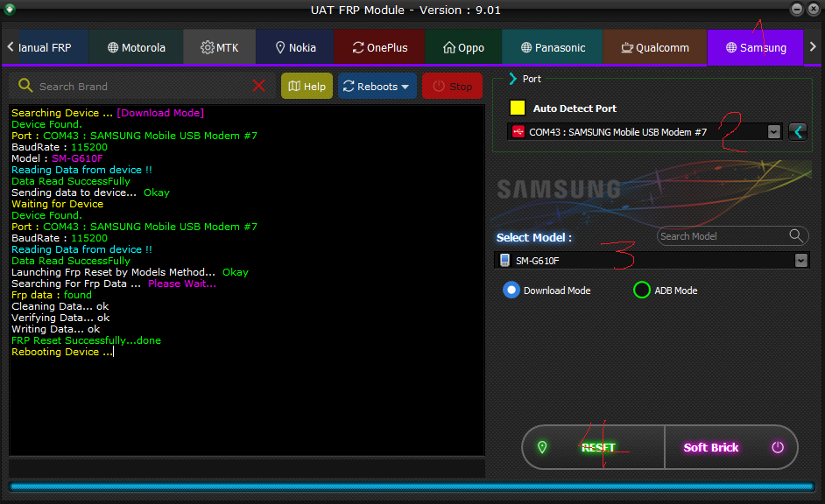
Task: Select the ADB Mode radio button
Action: 641,290
